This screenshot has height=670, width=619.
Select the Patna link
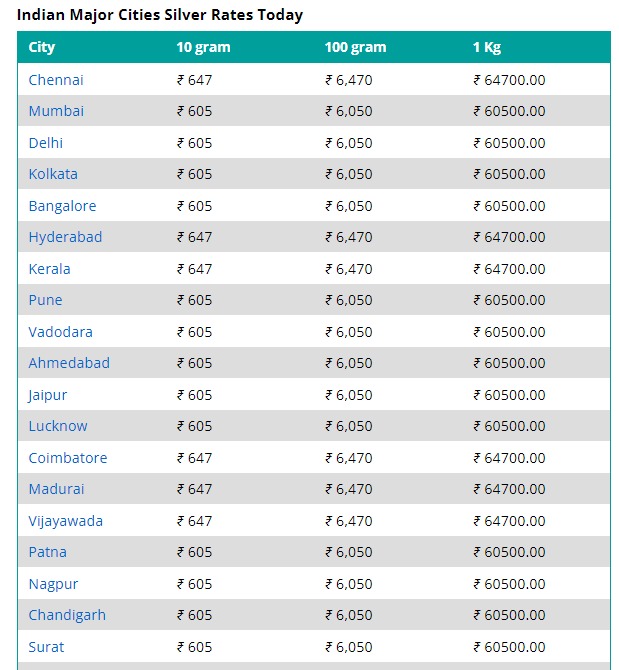48,552
